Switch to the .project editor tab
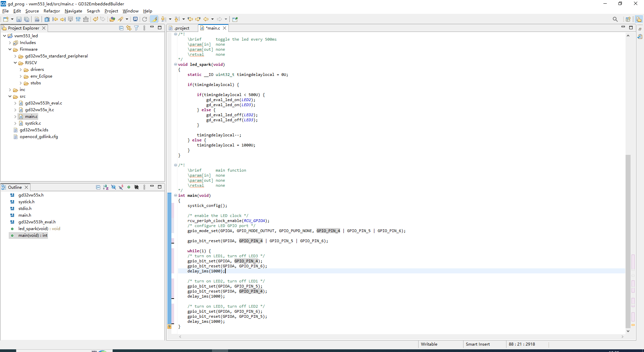This screenshot has width=644, height=352. click(181, 28)
